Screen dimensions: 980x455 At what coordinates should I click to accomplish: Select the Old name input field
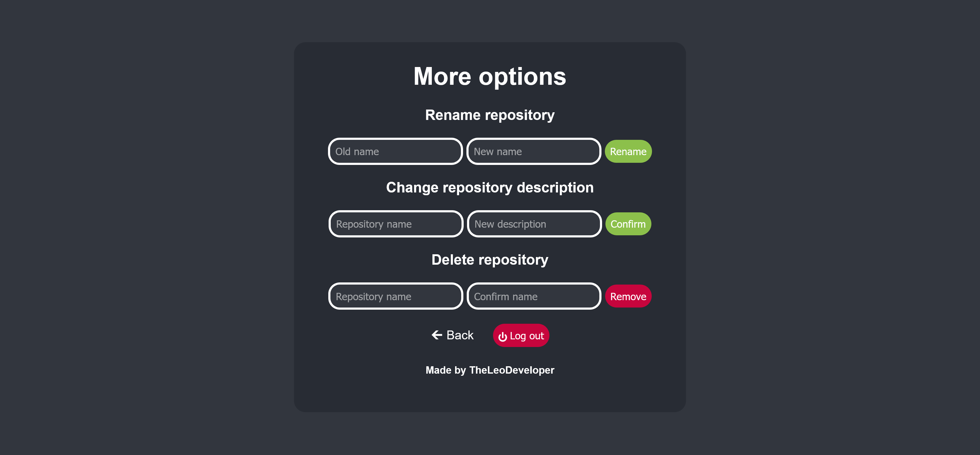coord(394,152)
